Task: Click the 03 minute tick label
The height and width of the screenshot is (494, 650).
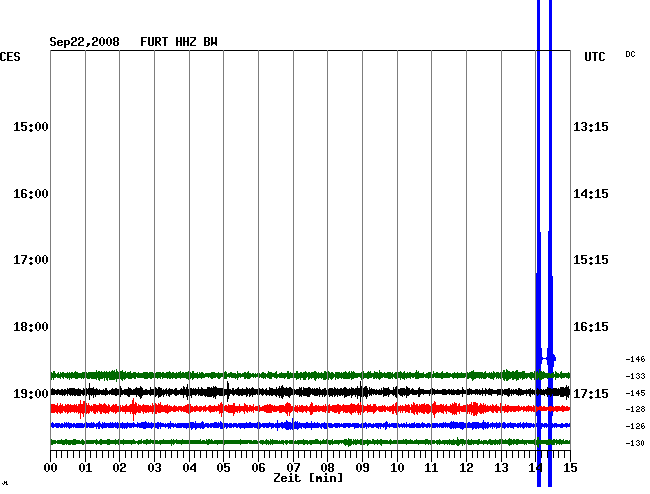Action: pos(155,467)
